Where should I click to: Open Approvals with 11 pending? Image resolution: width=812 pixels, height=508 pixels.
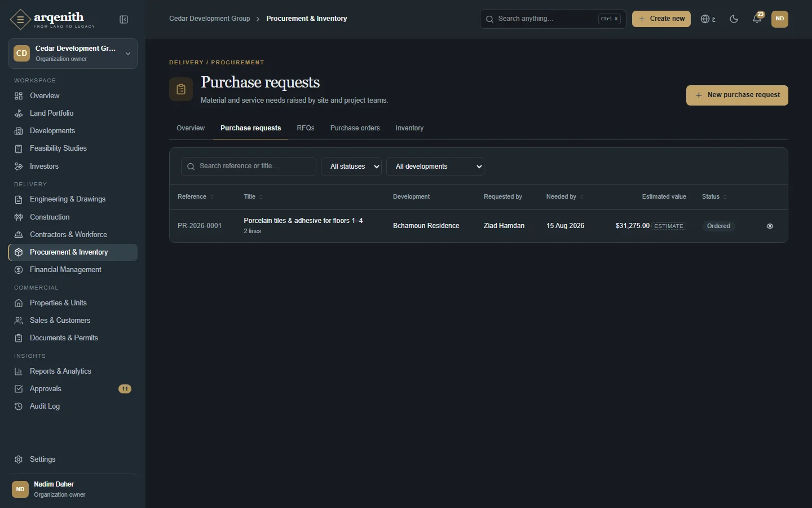tap(73, 389)
